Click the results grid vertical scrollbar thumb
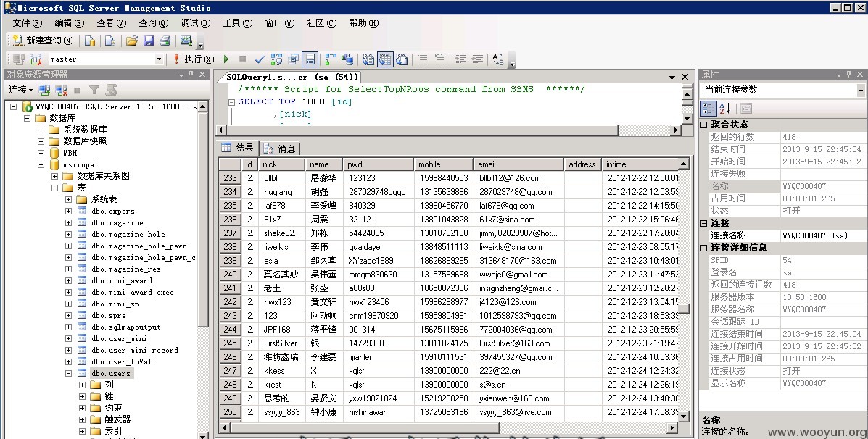868x439 pixels. 685,309
